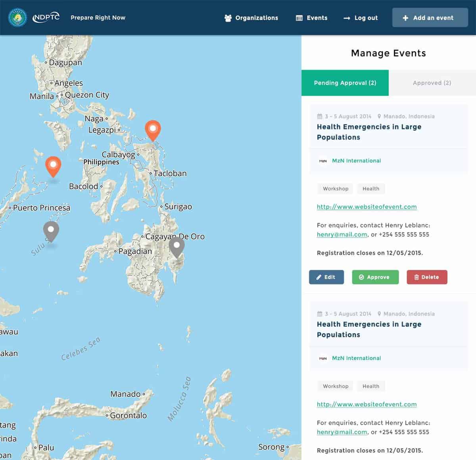The height and width of the screenshot is (460, 476).
Task: Click the Quezon City label on map
Action: [87, 95]
